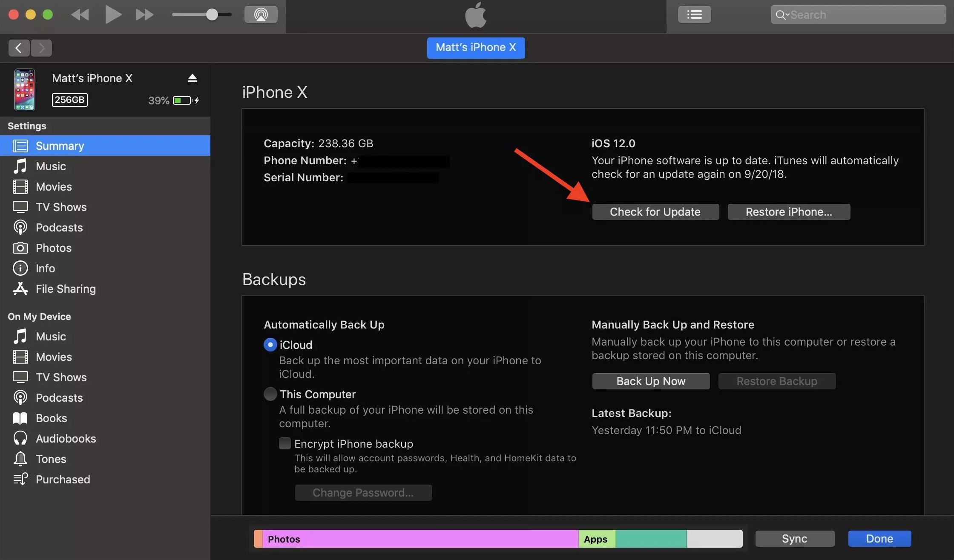Click the Photos segment of storage bar
The image size is (954, 560).
point(420,539)
